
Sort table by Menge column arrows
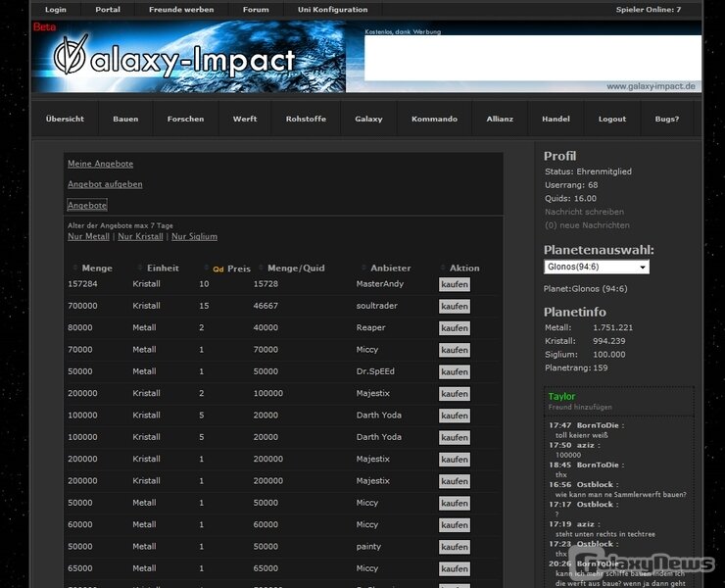(74, 268)
